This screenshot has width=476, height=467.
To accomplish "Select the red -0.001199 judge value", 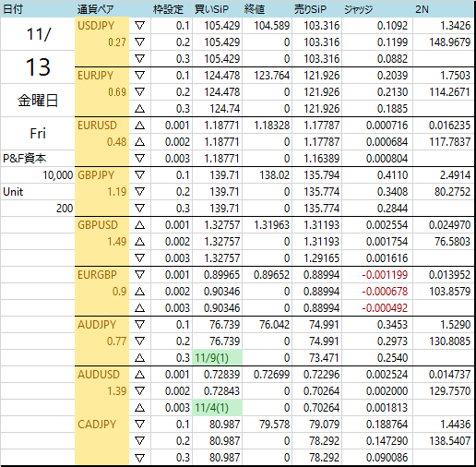I will 385,275.
